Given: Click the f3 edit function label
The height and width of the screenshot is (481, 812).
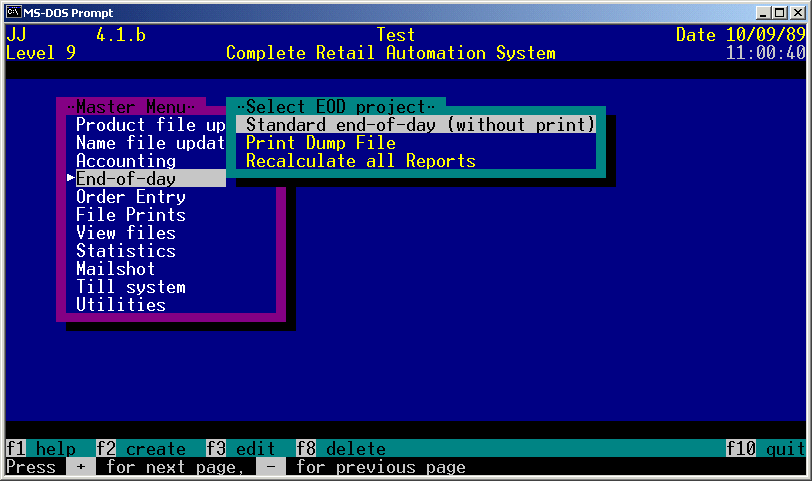Looking at the screenshot, I should [x=241, y=449].
